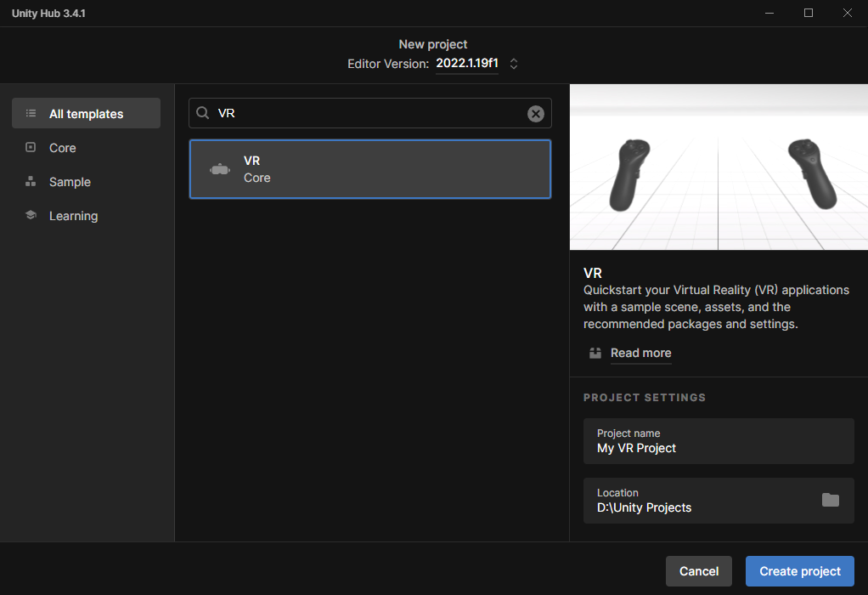This screenshot has width=868, height=595.
Task: Click the magnifier search icon
Action: (x=203, y=113)
